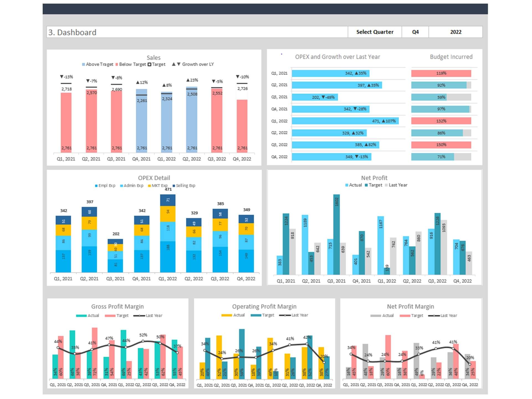Click the Last Year line legend in Gross Profit Margin
The height and width of the screenshot is (399, 532).
[139, 316]
